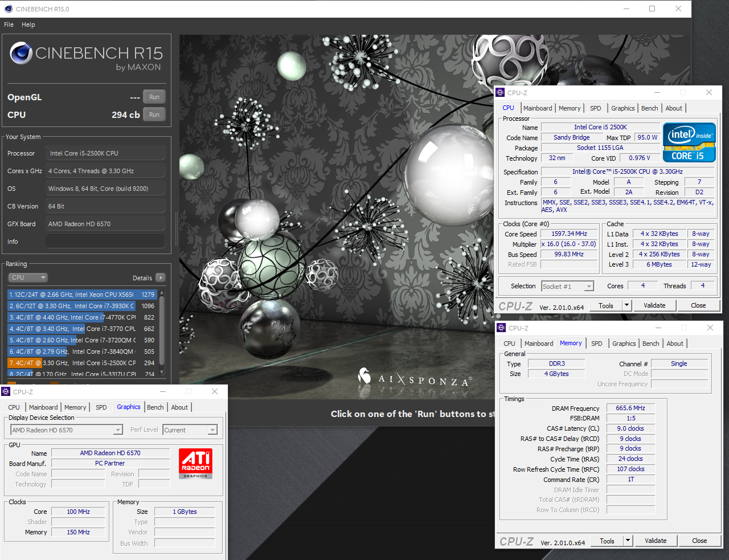Image resolution: width=729 pixels, height=560 pixels.
Task: Click the Core Speed value 1597.34 MHz
Action: 569,234
